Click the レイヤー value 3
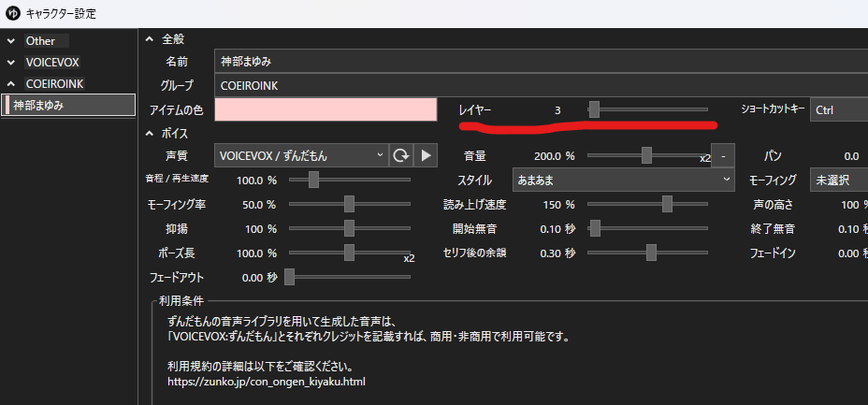 click(x=557, y=110)
